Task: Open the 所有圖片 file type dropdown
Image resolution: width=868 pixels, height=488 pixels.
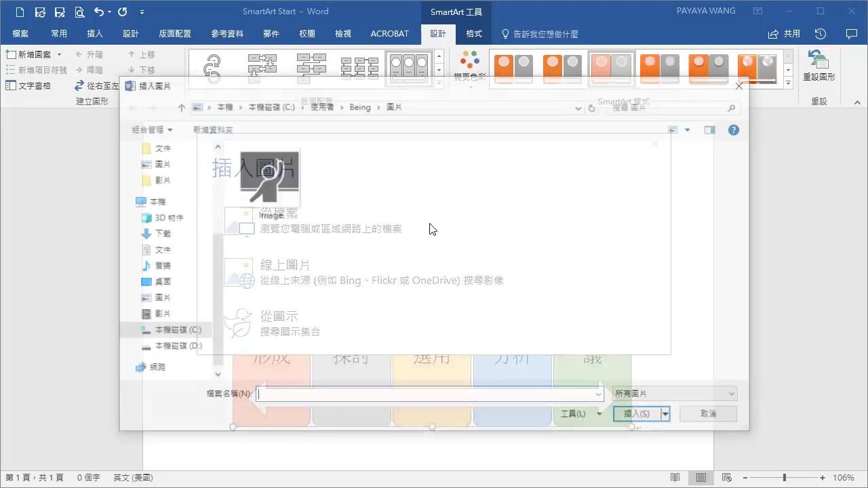Action: pos(675,394)
